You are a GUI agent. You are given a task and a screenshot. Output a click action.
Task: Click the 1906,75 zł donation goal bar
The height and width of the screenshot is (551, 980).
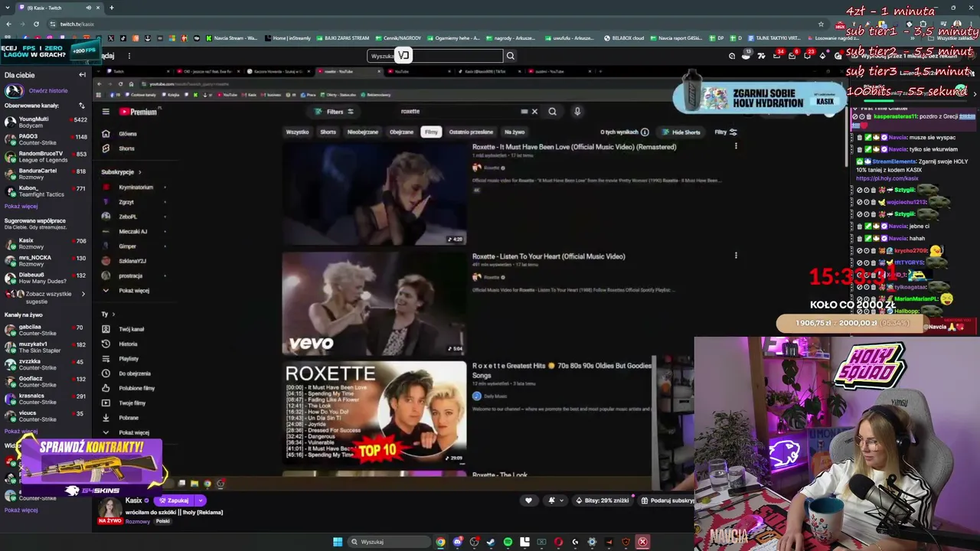[850, 323]
